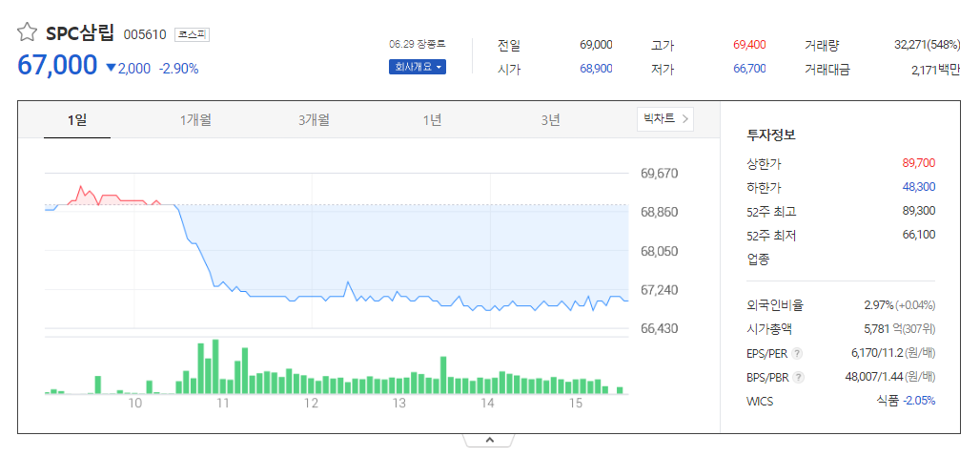Click the 외국인비율 value 2.97%
This screenshot has height=457, width=980.
point(878,305)
